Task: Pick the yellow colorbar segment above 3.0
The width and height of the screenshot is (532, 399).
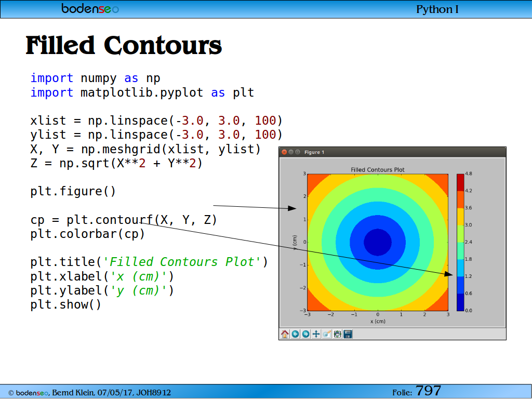Action: tap(460, 217)
